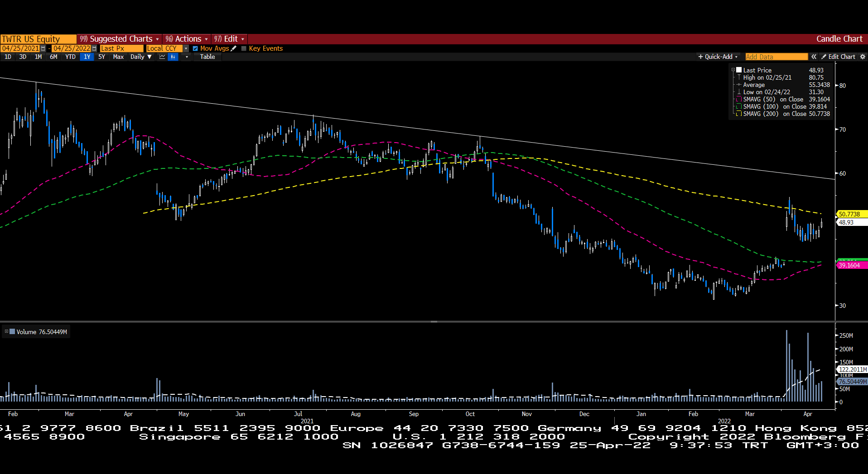Click the 39.1604 magenta axis label
868x474 pixels.
pos(851,265)
